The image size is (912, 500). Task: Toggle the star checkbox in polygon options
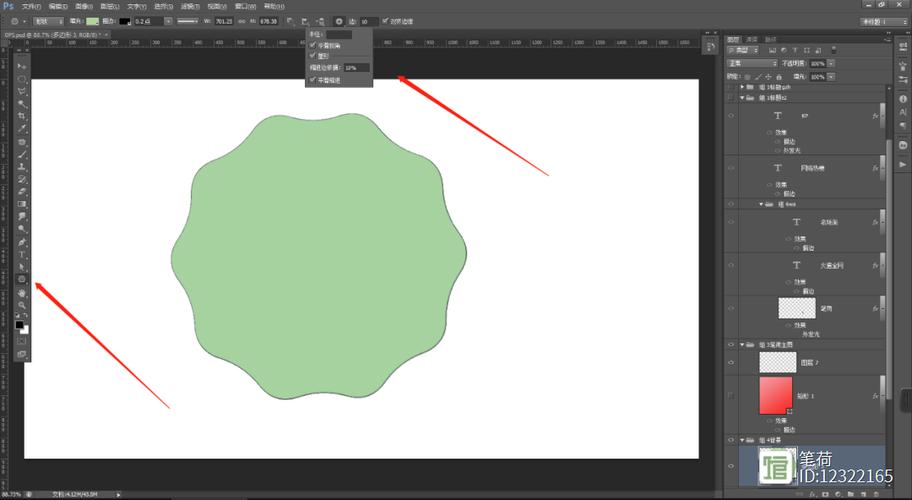[x=313, y=56]
